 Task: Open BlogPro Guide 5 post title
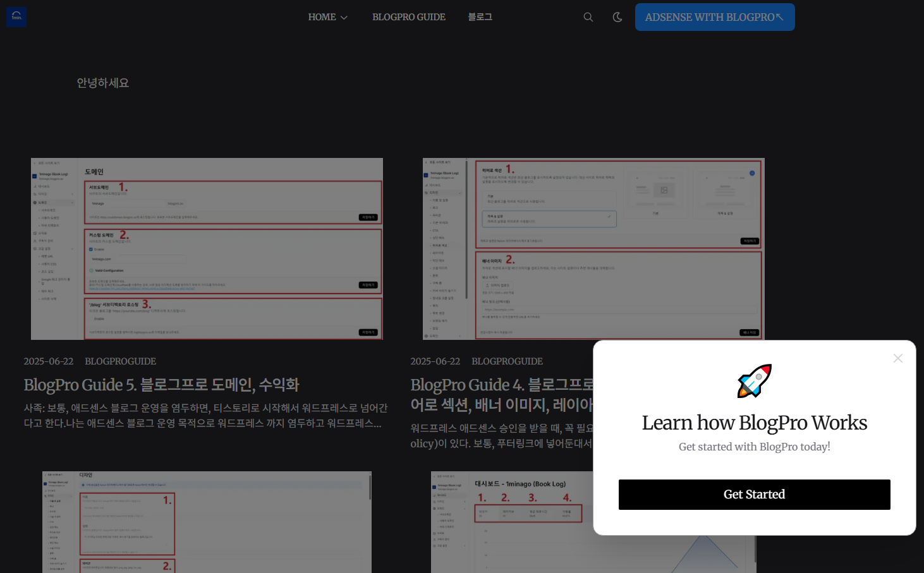pos(162,385)
